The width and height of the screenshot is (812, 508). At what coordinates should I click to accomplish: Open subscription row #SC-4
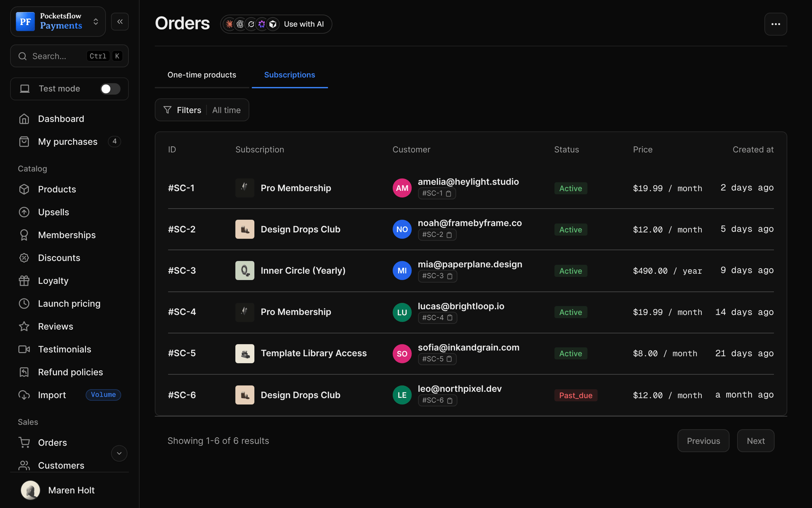(x=471, y=312)
